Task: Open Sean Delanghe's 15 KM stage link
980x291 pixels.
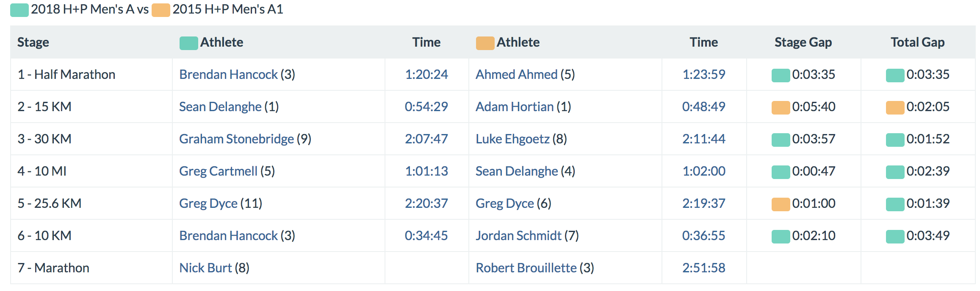Action: pyautogui.click(x=220, y=107)
